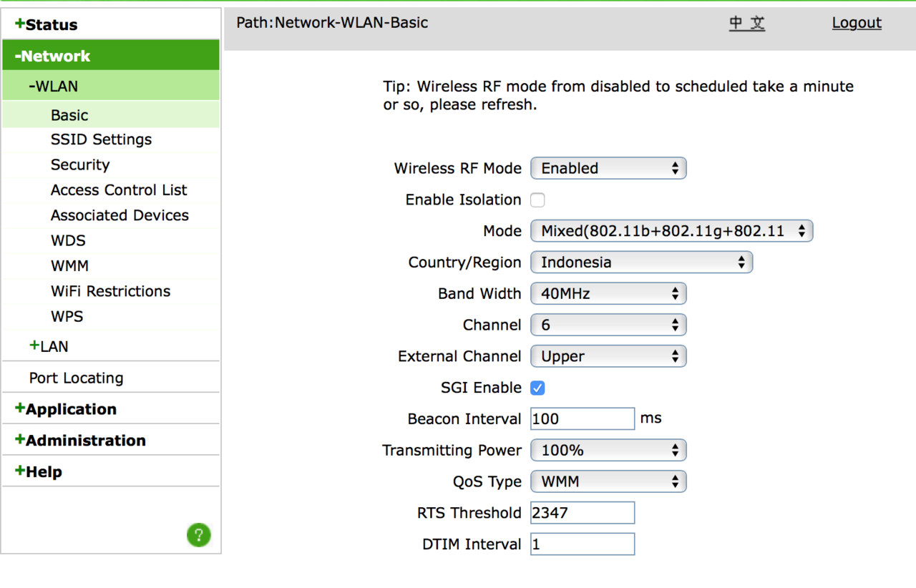The image size is (916, 588).
Task: Click the green help question mark icon
Action: tap(198, 534)
